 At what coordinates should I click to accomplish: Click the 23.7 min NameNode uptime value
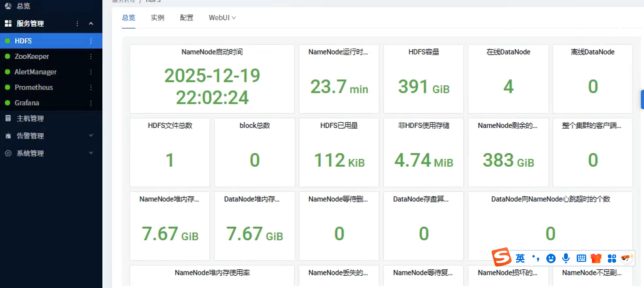click(339, 87)
